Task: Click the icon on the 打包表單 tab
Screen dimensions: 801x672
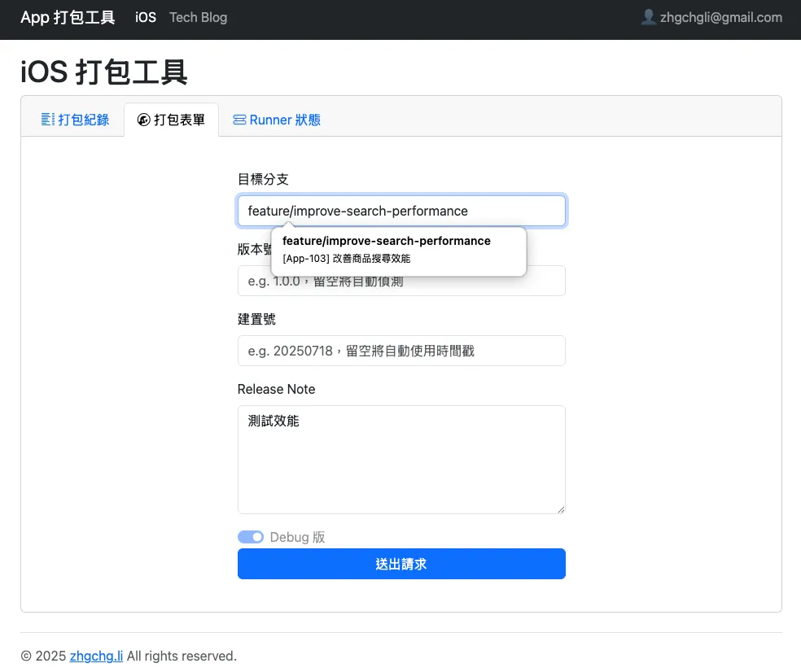Action: 144,120
